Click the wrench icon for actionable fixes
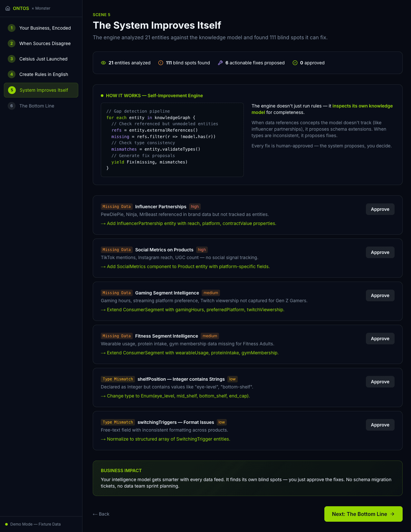411x532 pixels. pyautogui.click(x=220, y=63)
